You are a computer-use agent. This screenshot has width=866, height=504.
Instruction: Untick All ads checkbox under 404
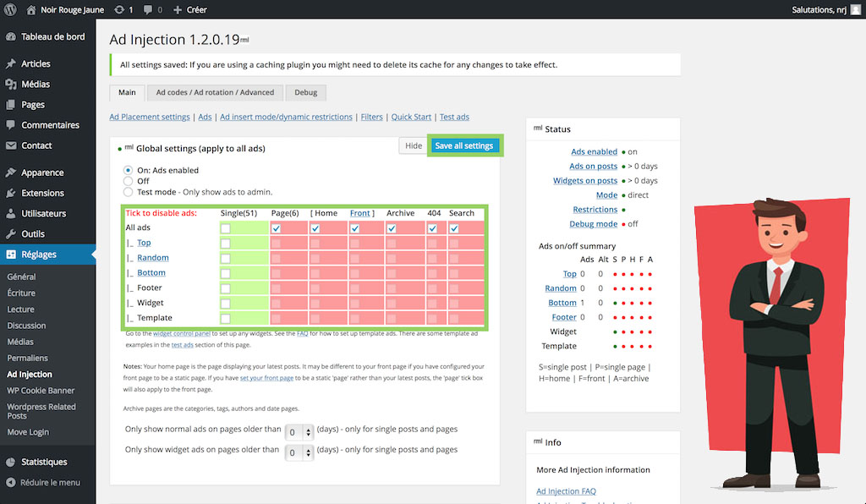point(432,228)
